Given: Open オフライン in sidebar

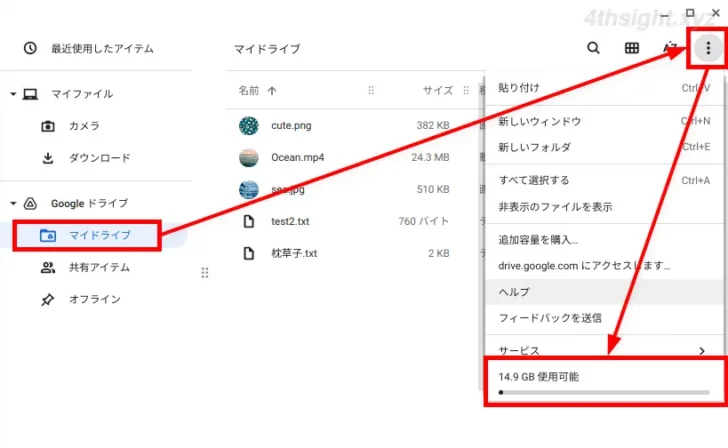Looking at the screenshot, I should point(95,299).
